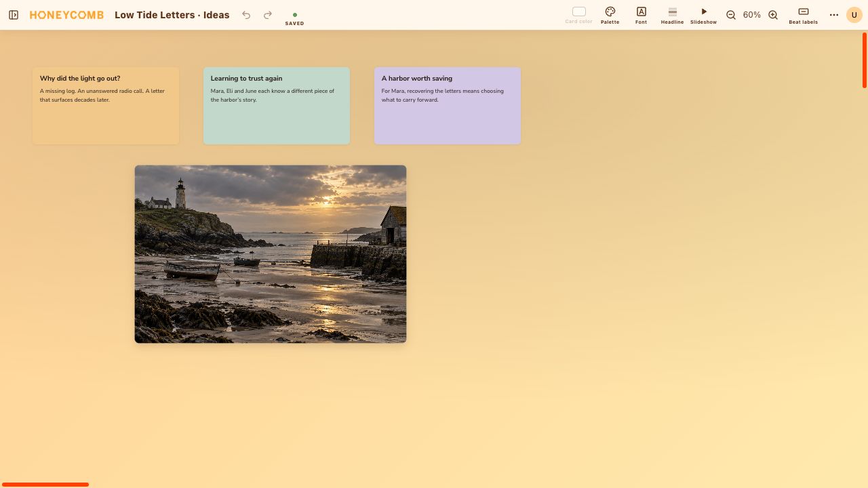Click the vertical scrollbar thumb
Viewport: 868px width, 488px height.
click(865, 60)
